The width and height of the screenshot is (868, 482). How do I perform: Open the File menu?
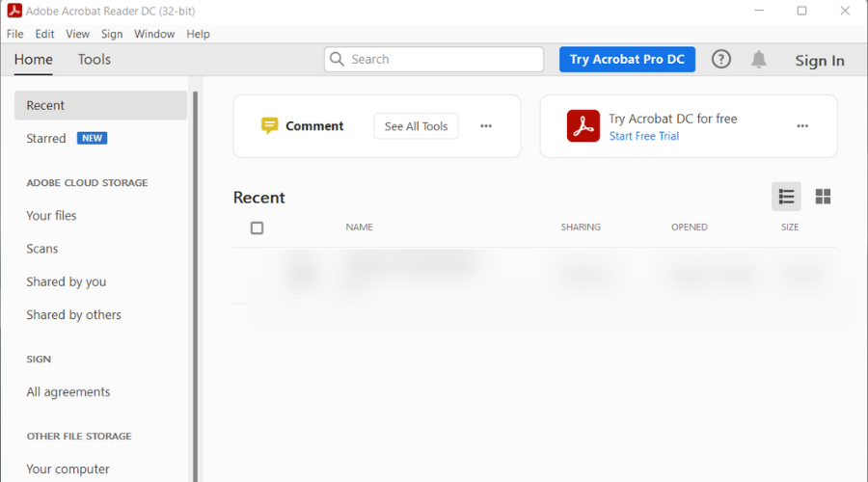(14, 34)
